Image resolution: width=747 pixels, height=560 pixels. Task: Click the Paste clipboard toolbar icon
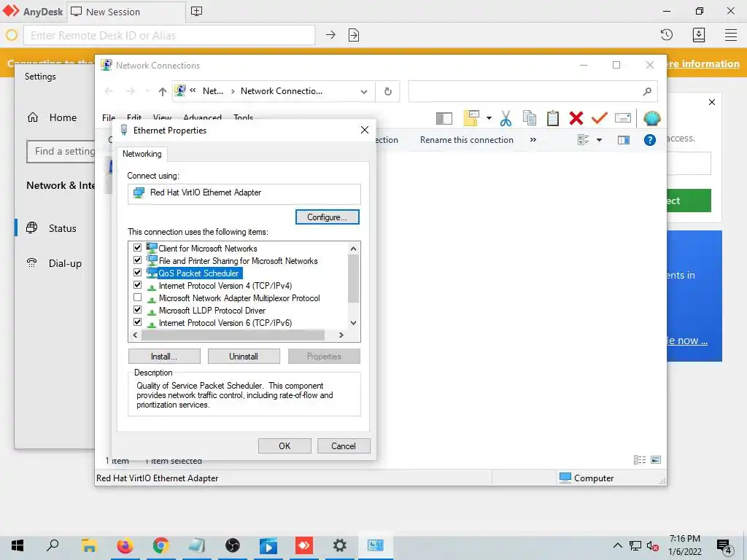coord(553,118)
